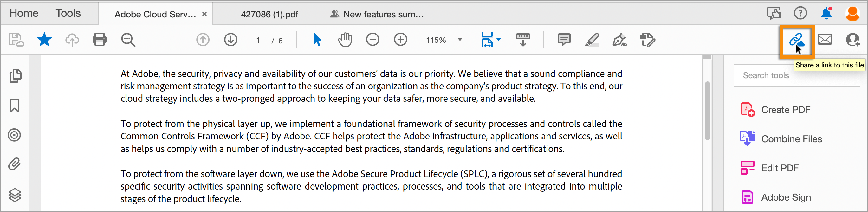The height and width of the screenshot is (212, 868).
Task: Click the selection arrow tool
Action: (317, 40)
